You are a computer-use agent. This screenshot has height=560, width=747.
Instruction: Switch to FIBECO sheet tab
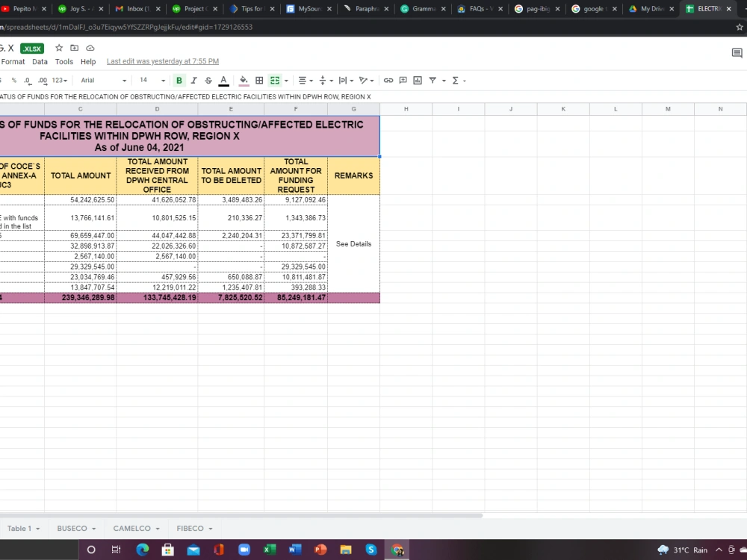(x=194, y=528)
